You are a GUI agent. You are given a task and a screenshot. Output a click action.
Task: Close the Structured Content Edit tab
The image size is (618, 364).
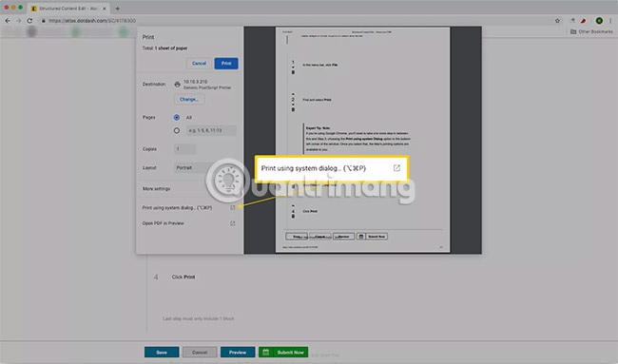[x=105, y=9]
